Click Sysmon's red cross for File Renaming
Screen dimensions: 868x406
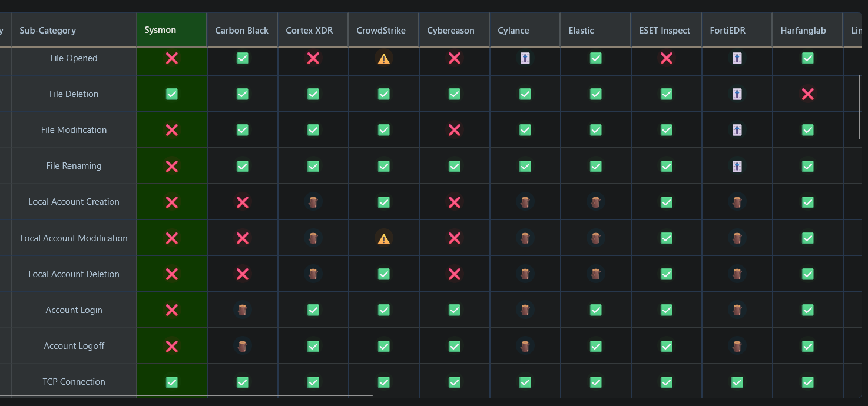coord(172,167)
